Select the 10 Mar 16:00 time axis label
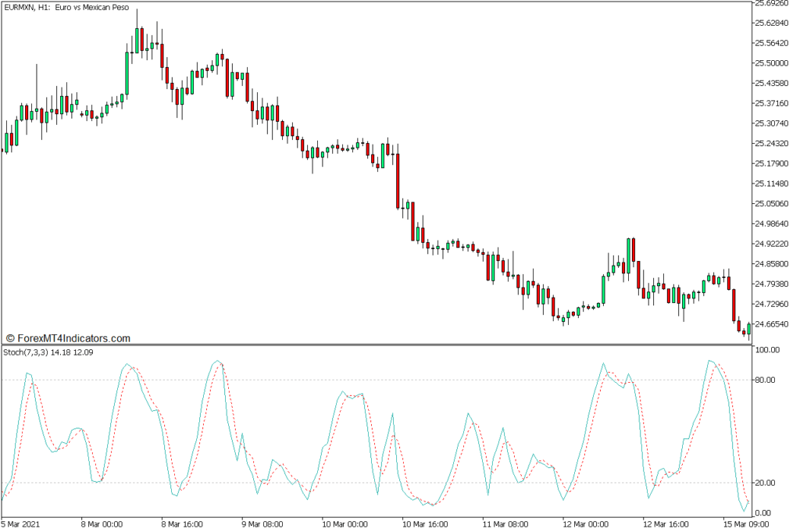This screenshot has width=800, height=532. pos(423,523)
